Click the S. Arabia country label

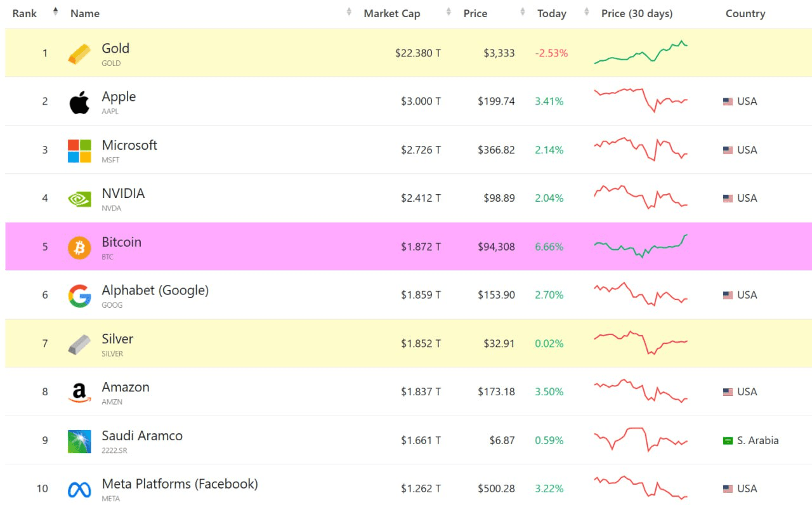click(757, 440)
